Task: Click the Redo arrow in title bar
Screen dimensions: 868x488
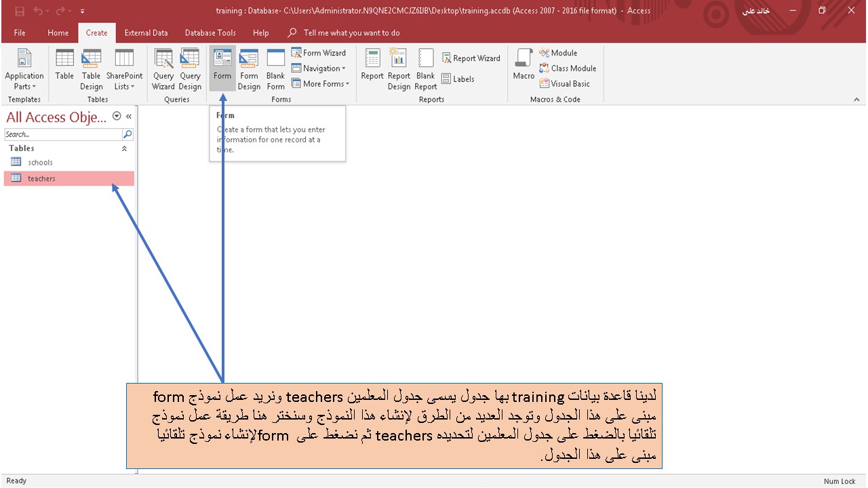Action: click(x=62, y=11)
